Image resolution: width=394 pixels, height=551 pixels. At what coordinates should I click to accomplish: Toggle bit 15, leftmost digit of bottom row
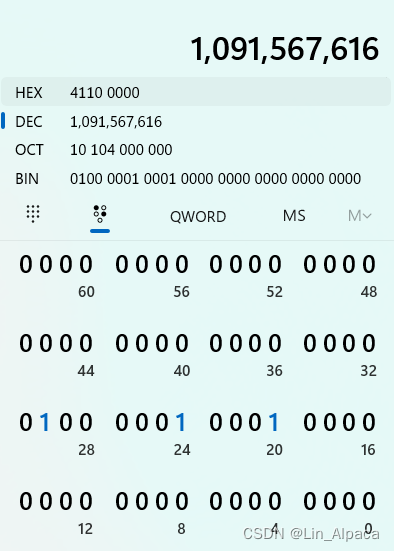point(26,501)
